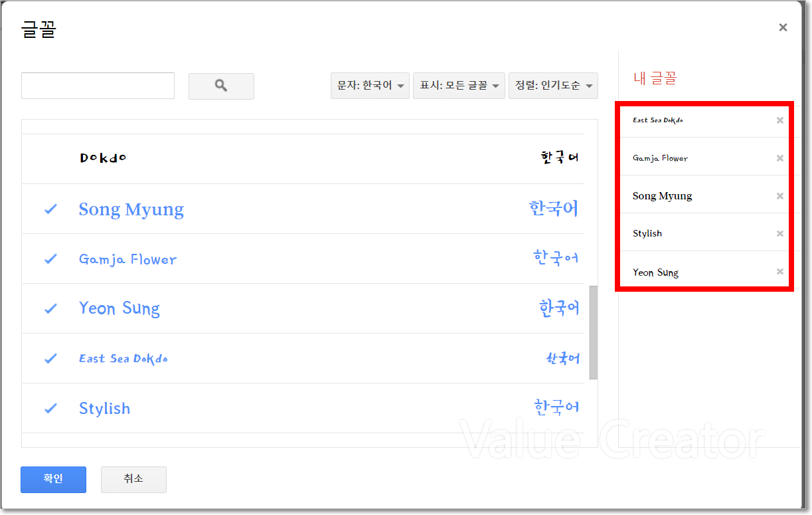Select Yeon Sung font name in list
This screenshot has height=515, width=812.
pos(119,308)
